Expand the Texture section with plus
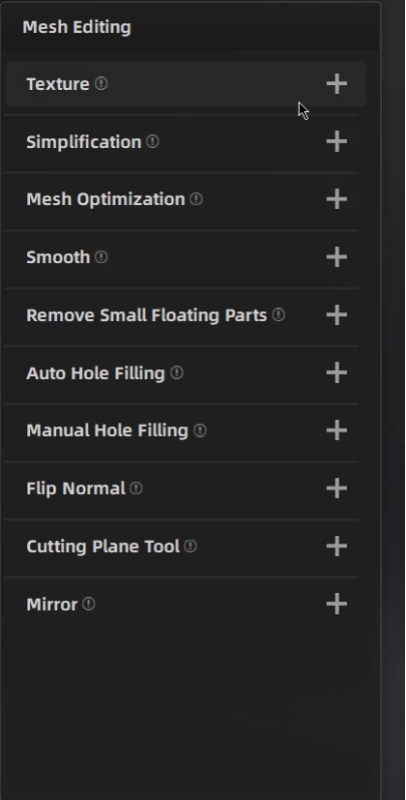The width and height of the screenshot is (406, 800). (337, 84)
